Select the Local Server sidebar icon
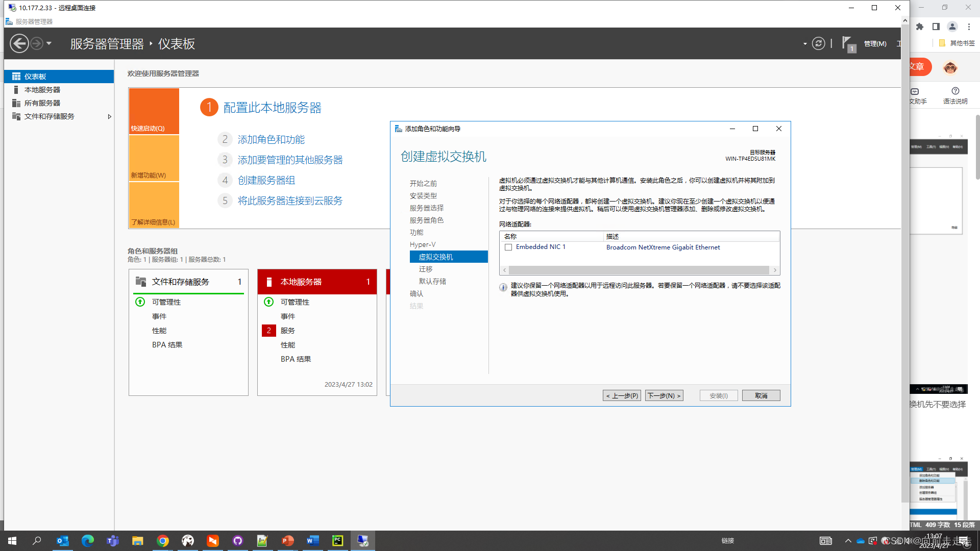Image resolution: width=980 pixels, height=551 pixels. pos(16,90)
